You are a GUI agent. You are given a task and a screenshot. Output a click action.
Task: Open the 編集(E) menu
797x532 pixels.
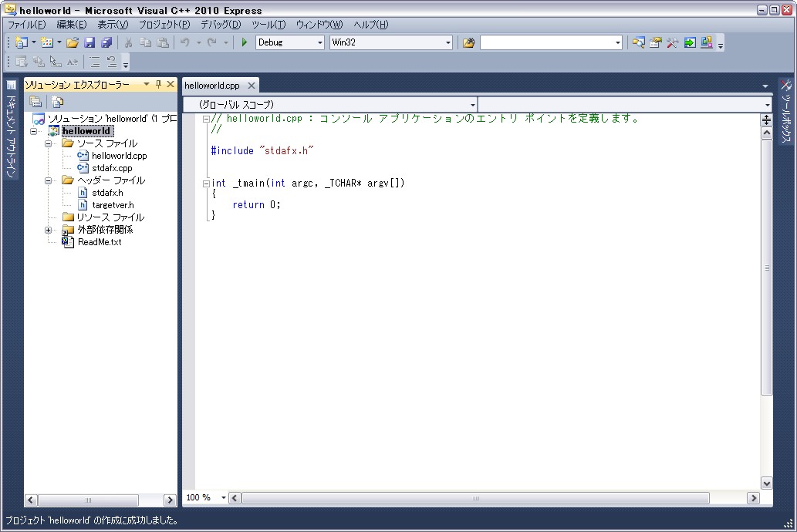click(72, 25)
